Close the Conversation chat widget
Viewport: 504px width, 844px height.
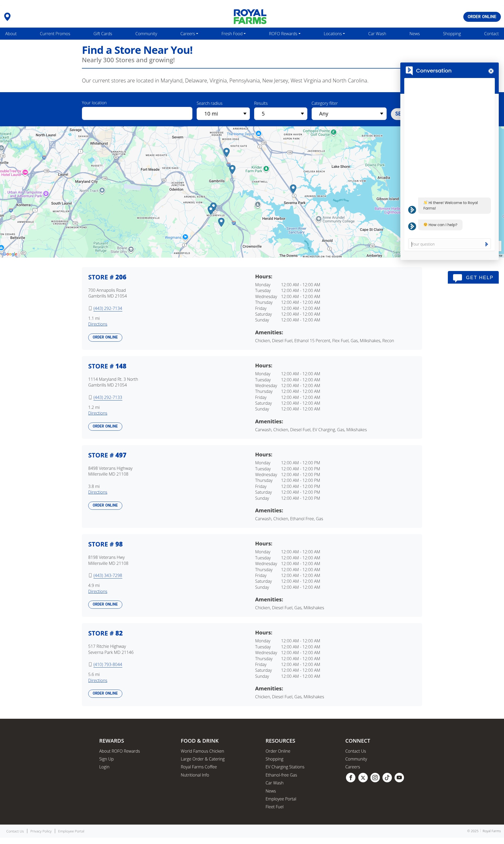[491, 71]
